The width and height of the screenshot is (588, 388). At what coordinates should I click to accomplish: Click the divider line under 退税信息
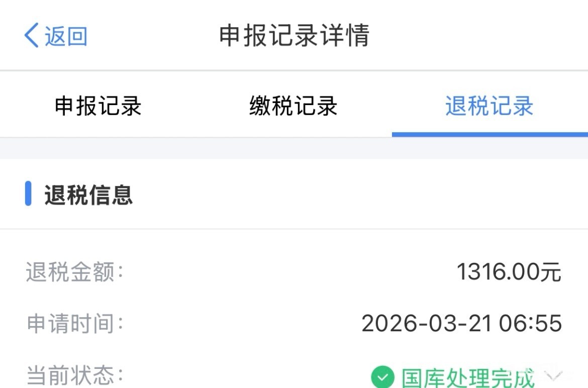click(x=294, y=229)
